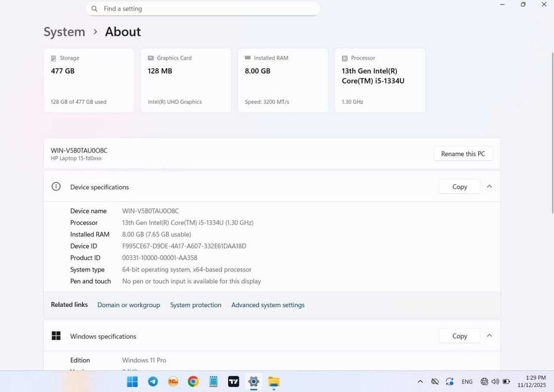Open the Graphics Card card
This screenshot has width=554, height=392.
tap(186, 81)
